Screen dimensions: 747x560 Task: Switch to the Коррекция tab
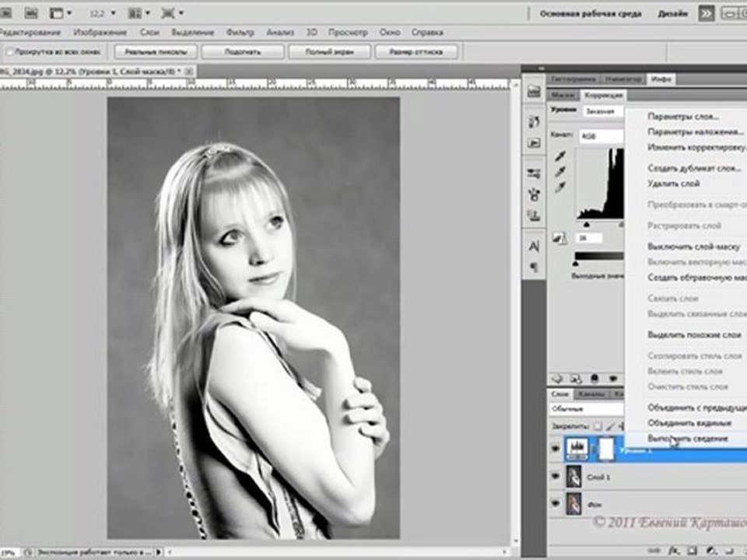coord(604,95)
